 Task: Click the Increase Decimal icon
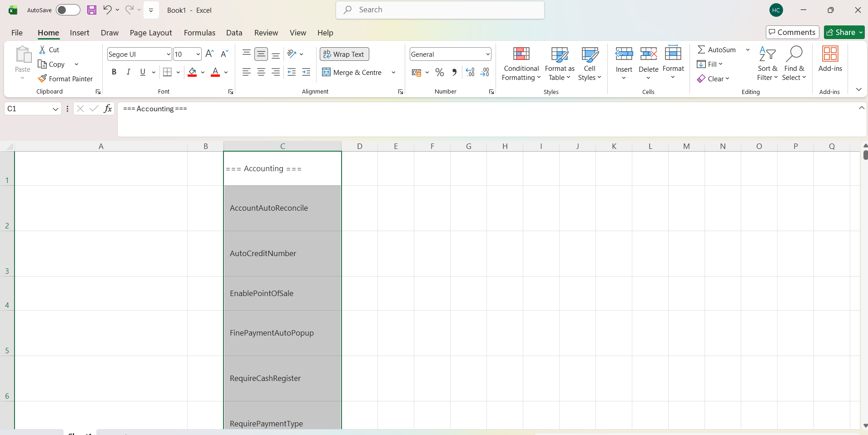[470, 72]
